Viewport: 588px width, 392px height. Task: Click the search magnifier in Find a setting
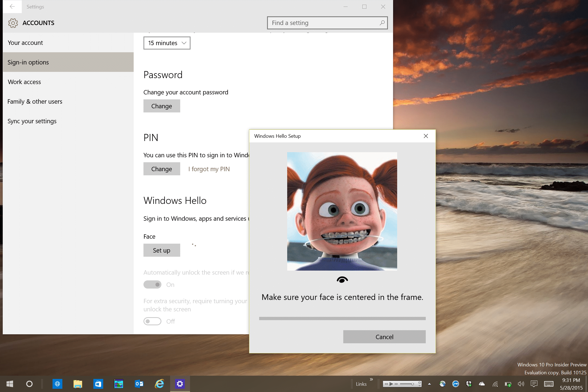(382, 23)
